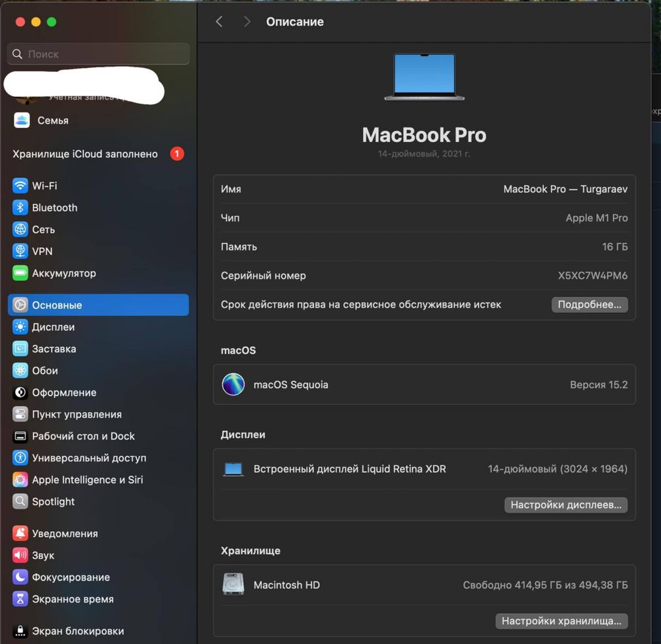The image size is (661, 644).
Task: Click the chip value Apple M1 Pro
Action: coord(596,218)
